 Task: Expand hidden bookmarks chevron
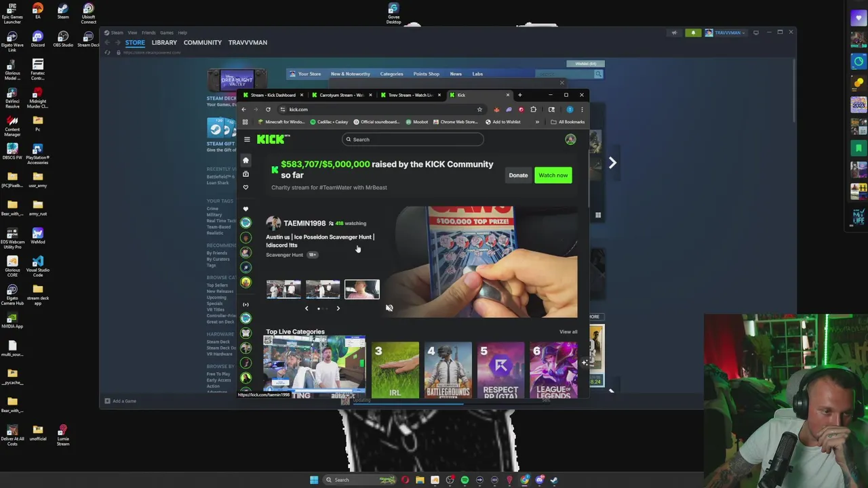click(537, 122)
